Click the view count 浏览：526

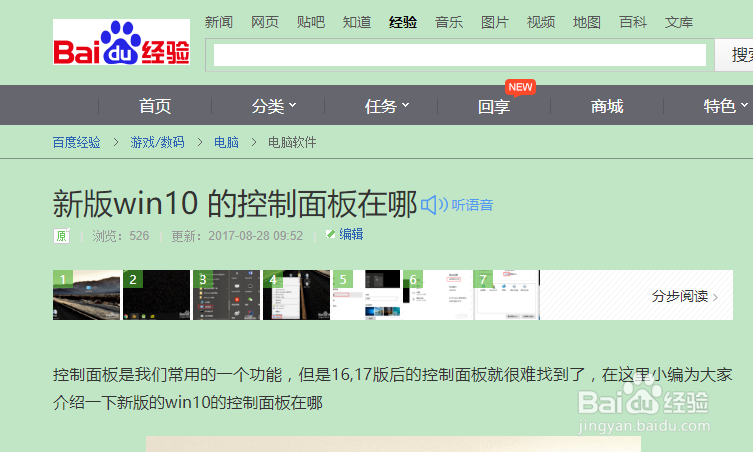coord(121,236)
